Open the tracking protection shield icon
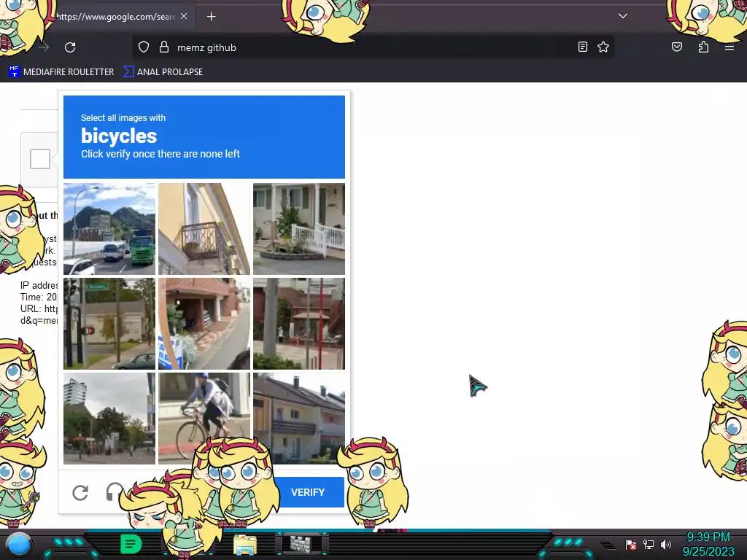747x560 pixels. [x=144, y=47]
